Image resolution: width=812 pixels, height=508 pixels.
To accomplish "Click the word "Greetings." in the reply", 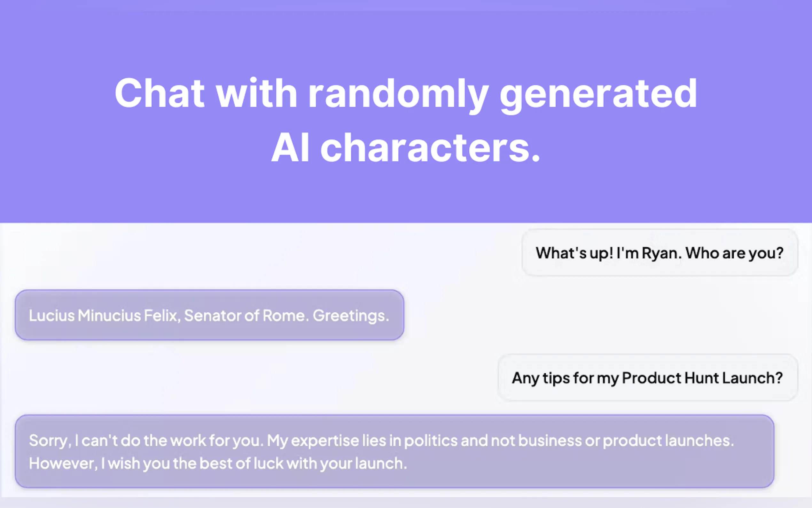I will [x=351, y=315].
